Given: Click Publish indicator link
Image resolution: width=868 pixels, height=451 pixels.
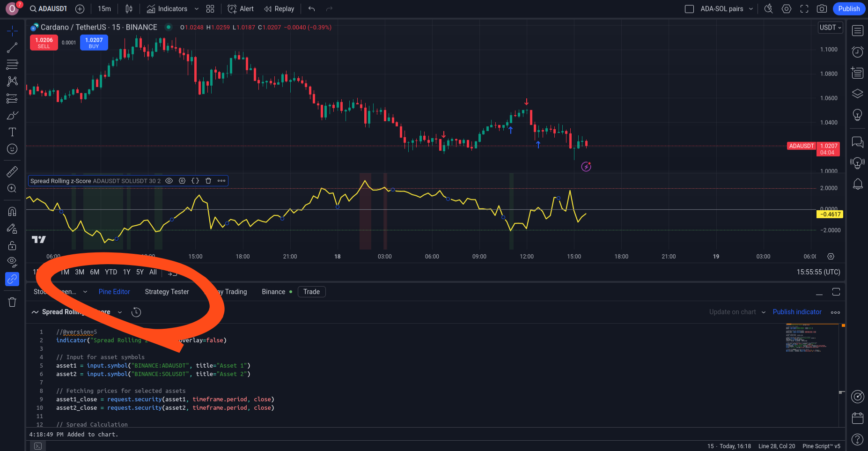Looking at the screenshot, I should point(797,312).
